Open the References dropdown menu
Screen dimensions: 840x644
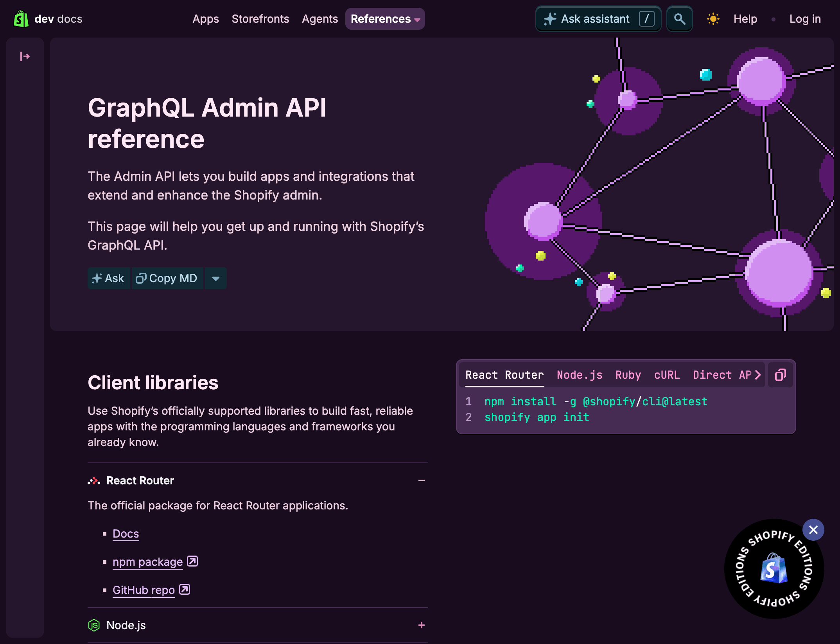(x=385, y=19)
